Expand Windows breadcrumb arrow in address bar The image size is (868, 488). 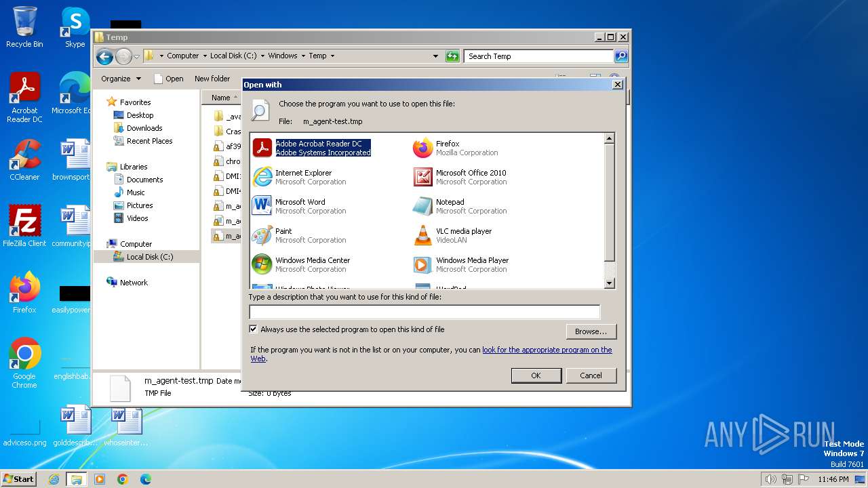(303, 56)
